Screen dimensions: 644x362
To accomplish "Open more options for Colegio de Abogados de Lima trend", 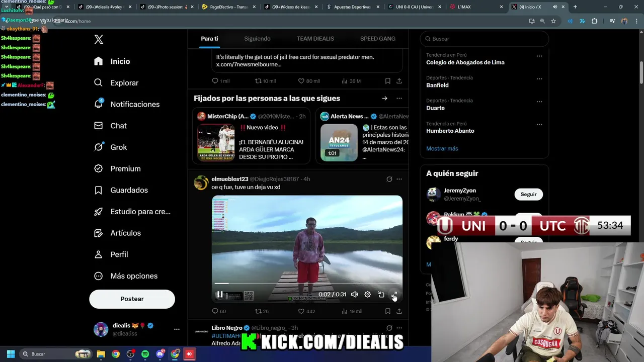I will click(x=539, y=56).
